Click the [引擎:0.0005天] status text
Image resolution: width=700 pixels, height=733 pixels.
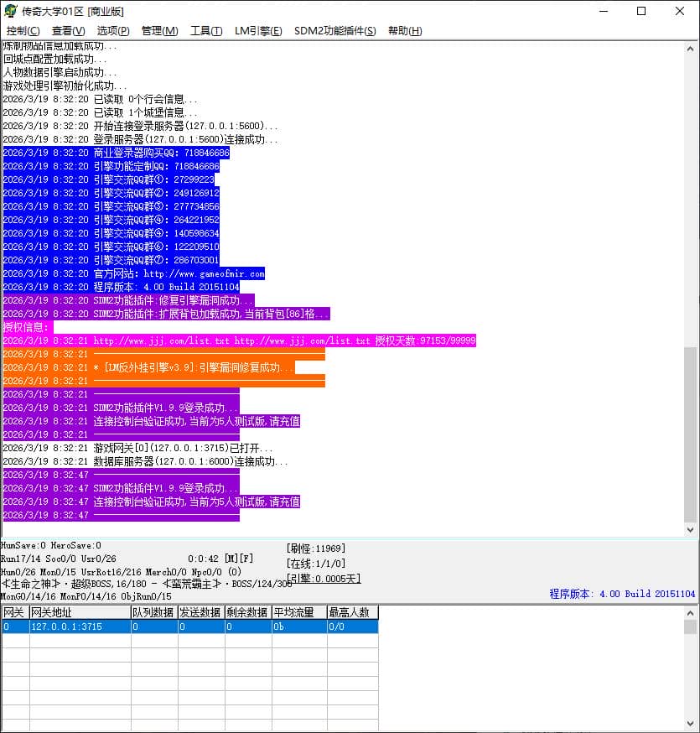pyautogui.click(x=324, y=579)
